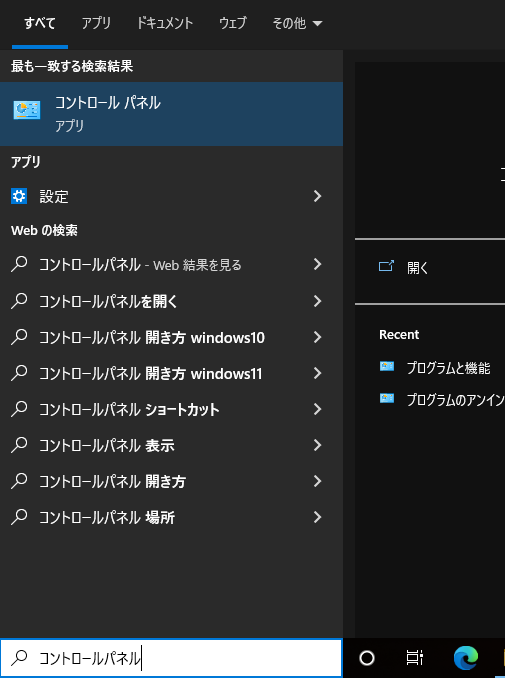
Task: Select the コントロールパネル 開き方 windows10 suggestion text
Action: (152, 337)
